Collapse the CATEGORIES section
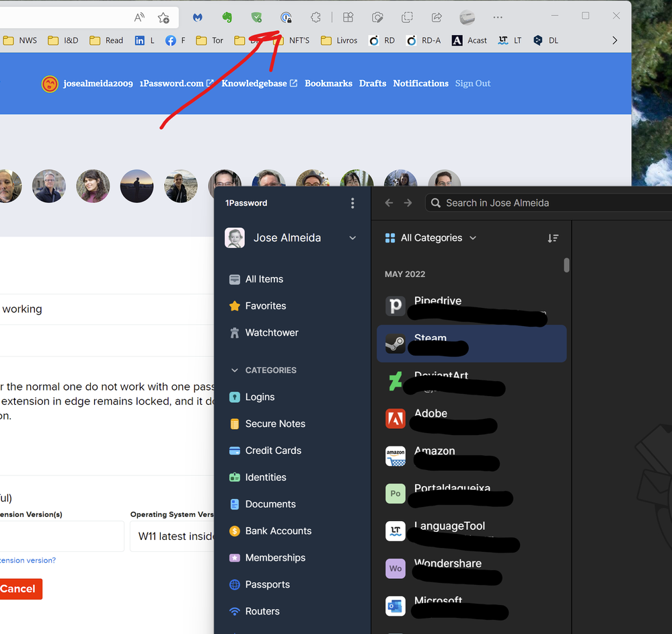Viewport: 672px width, 634px height. (x=235, y=370)
